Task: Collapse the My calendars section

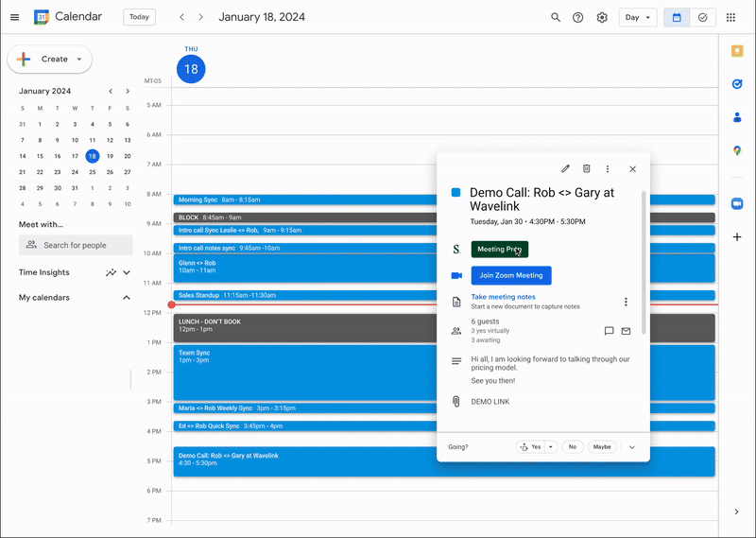Action: 127,298
